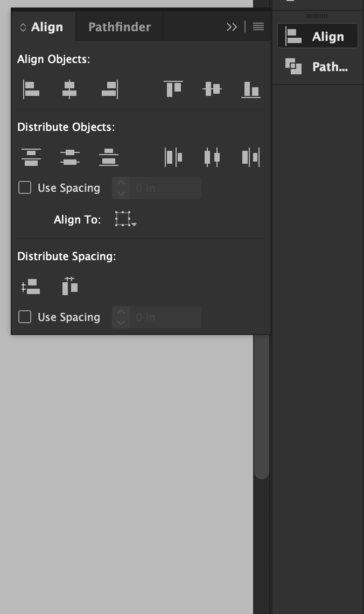The width and height of the screenshot is (364, 614).
Task: Click the Align horizontal centers icon
Action: pyautogui.click(x=69, y=89)
